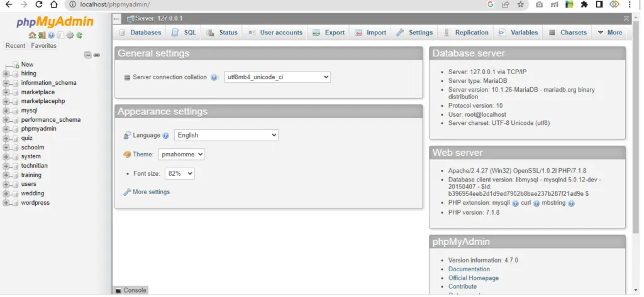This screenshot has width=644, height=297.
Task: Expand the mysql database node
Action: coord(6,111)
